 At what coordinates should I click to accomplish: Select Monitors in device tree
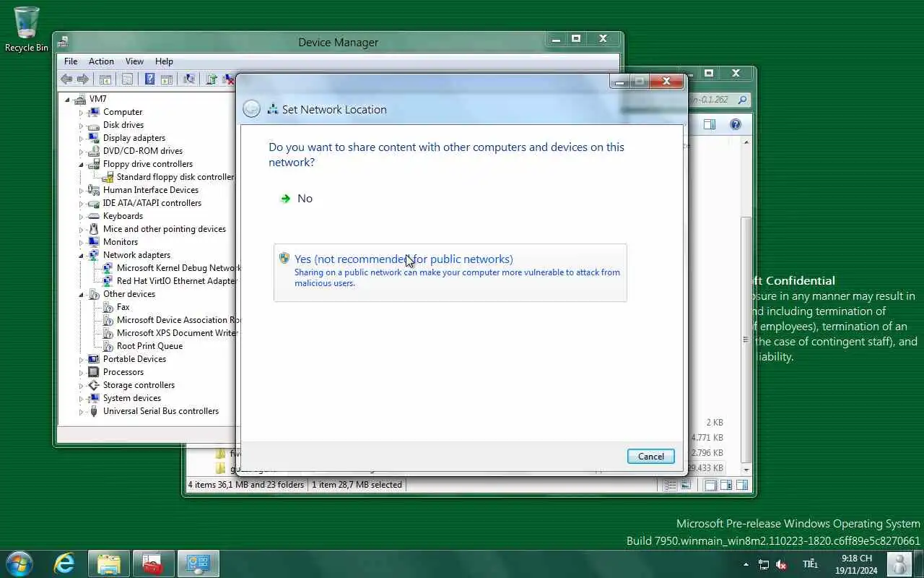coord(120,242)
